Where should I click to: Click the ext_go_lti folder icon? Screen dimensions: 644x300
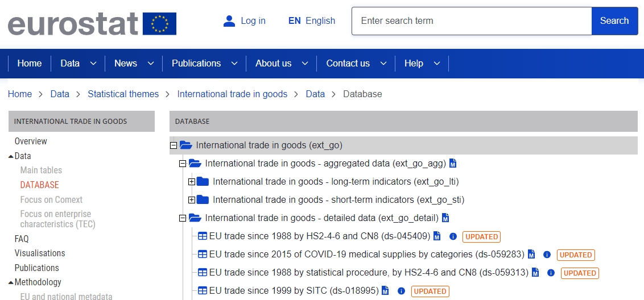pos(203,181)
